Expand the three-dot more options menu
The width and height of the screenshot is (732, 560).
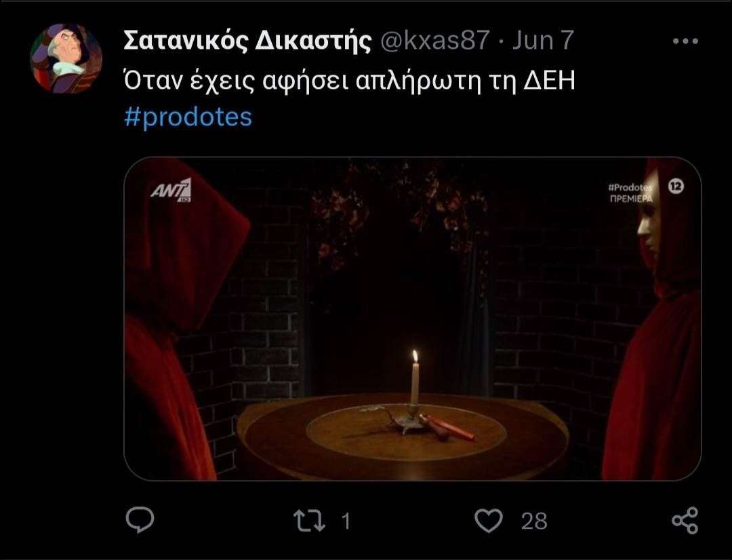pyautogui.click(x=685, y=41)
